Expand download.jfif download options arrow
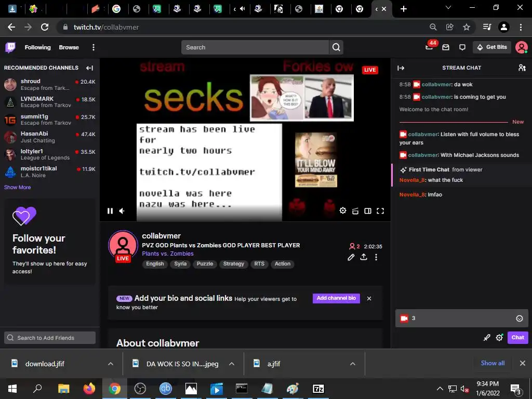532x399 pixels. (111, 364)
